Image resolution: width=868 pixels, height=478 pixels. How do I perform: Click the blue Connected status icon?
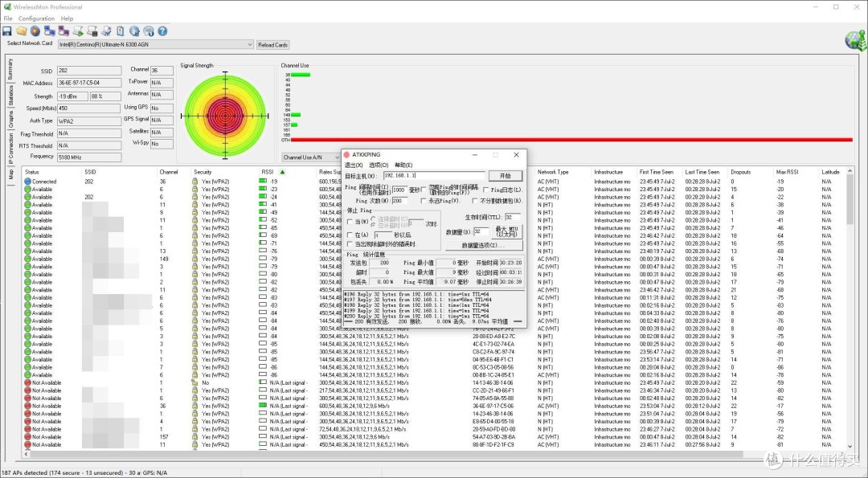coord(27,182)
